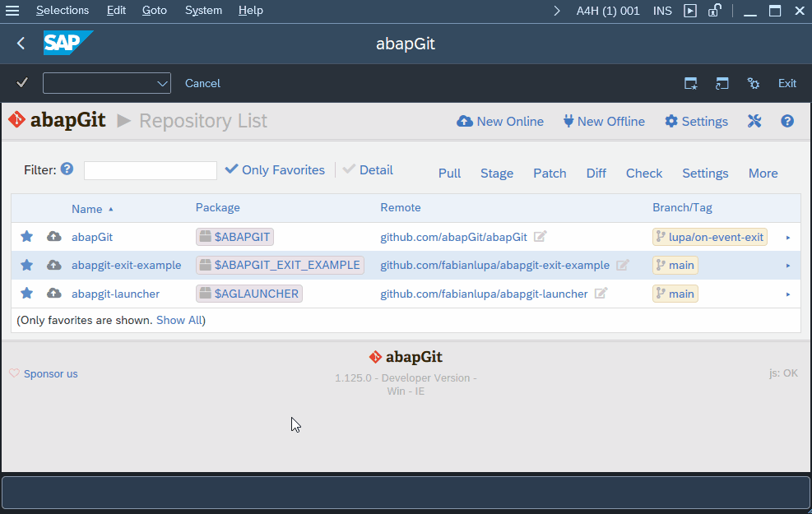Viewport: 812px width, 514px height.
Task: Toggle the Only Favorites option
Action: (x=275, y=170)
